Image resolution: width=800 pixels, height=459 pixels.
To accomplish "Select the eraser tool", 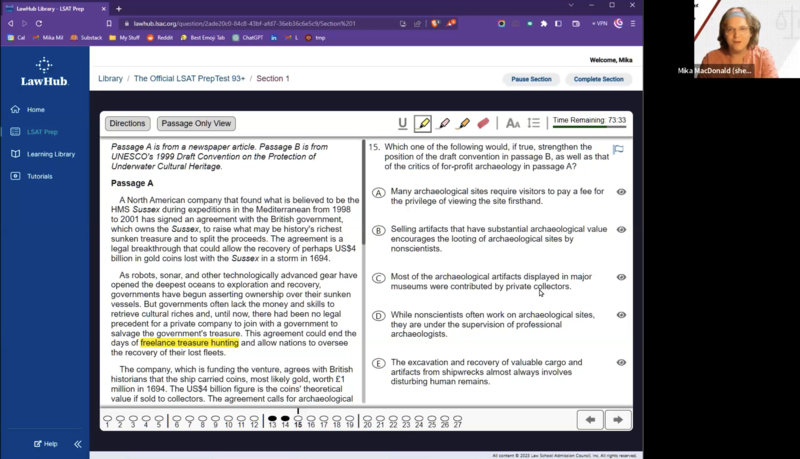I will point(483,124).
